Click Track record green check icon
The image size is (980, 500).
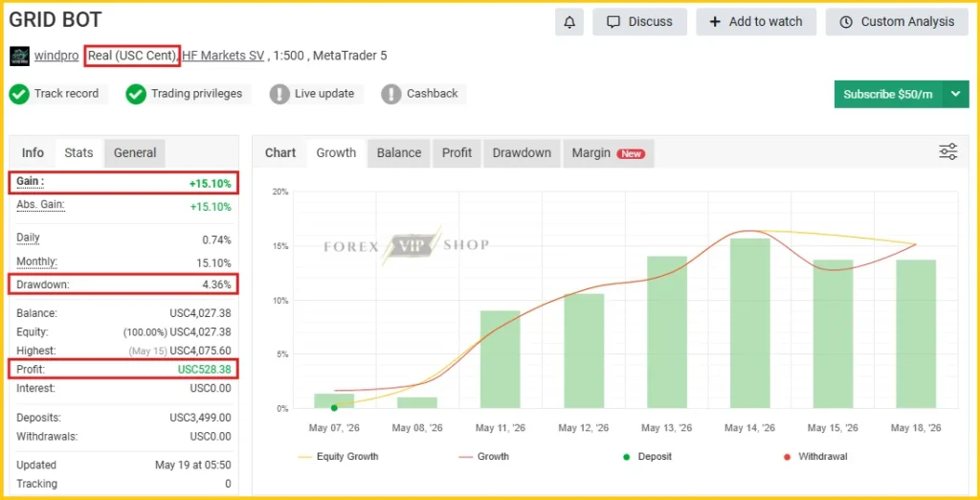pos(19,95)
